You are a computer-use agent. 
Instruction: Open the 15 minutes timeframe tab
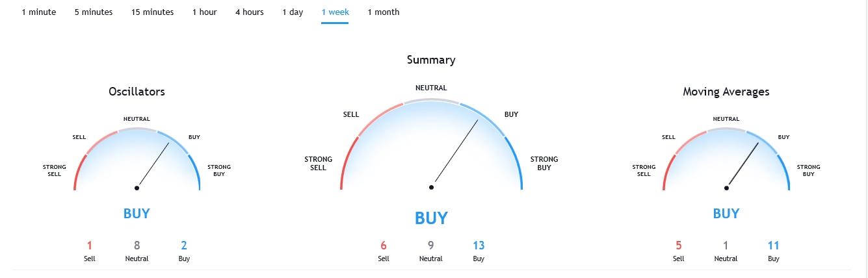click(152, 12)
